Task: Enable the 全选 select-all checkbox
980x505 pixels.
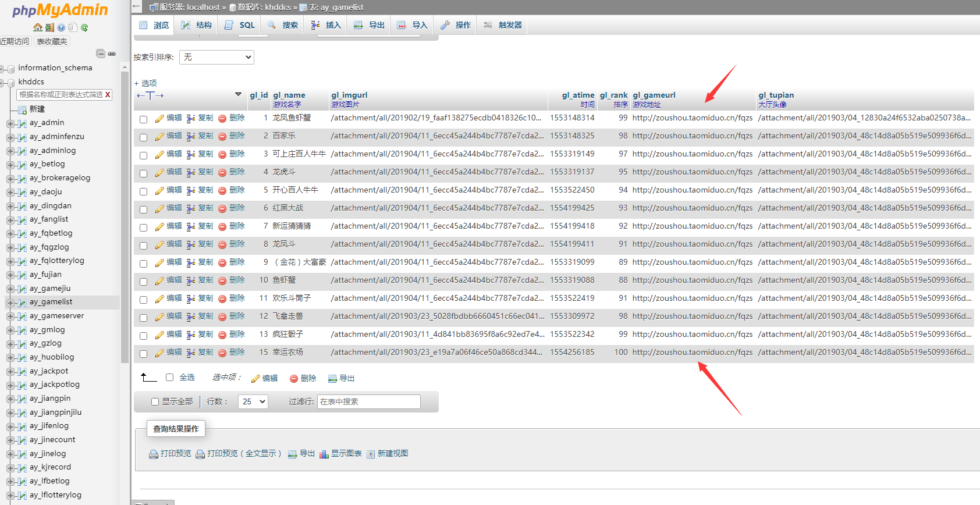Action: coord(169,378)
